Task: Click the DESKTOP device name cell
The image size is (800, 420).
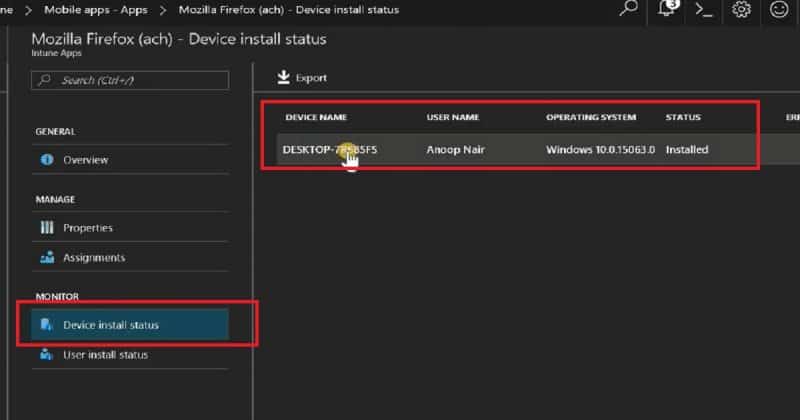Action: (330, 150)
